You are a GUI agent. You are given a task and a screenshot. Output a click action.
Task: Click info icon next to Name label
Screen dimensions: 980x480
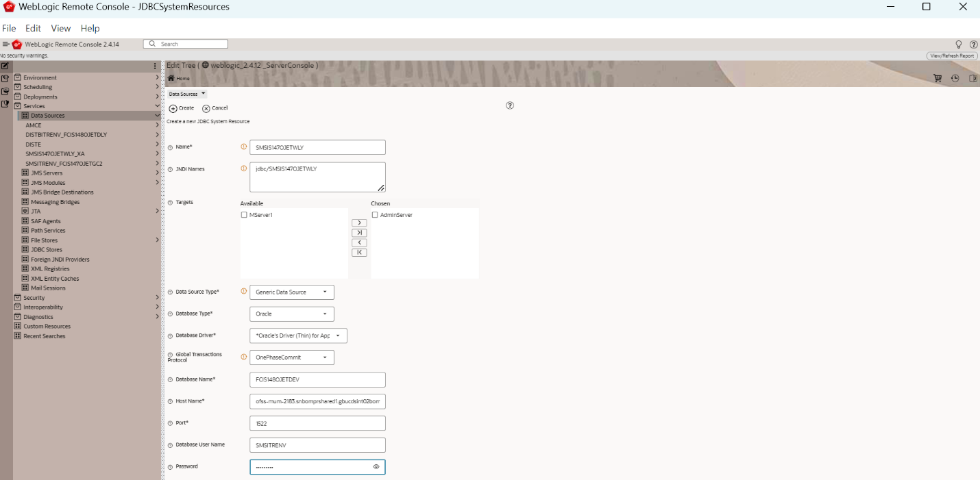[243, 147]
